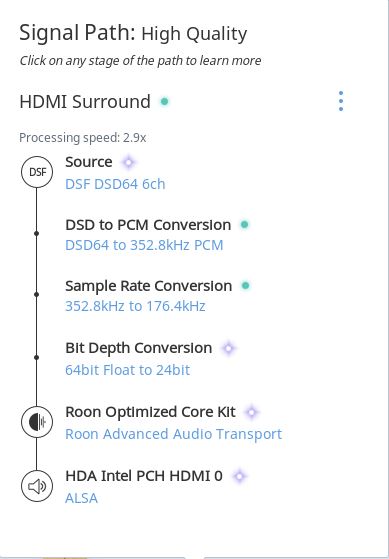Click the purple star beside Bit Depth Conversion
The height and width of the screenshot is (559, 389).
(x=229, y=348)
